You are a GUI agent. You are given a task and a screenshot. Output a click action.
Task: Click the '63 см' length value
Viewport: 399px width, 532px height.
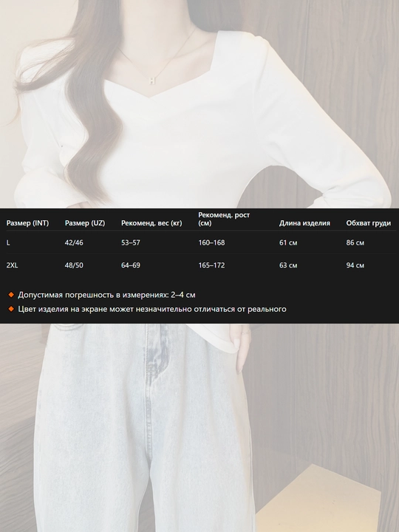click(x=288, y=265)
